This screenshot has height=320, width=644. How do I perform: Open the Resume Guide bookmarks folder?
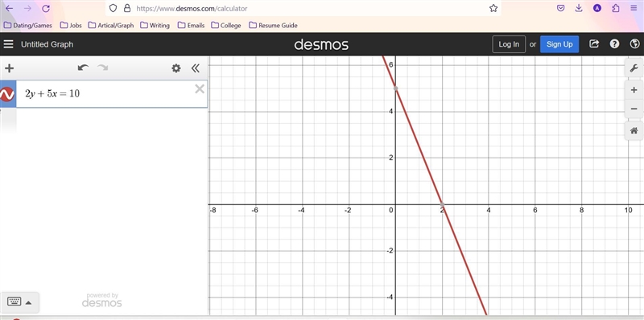[273, 25]
